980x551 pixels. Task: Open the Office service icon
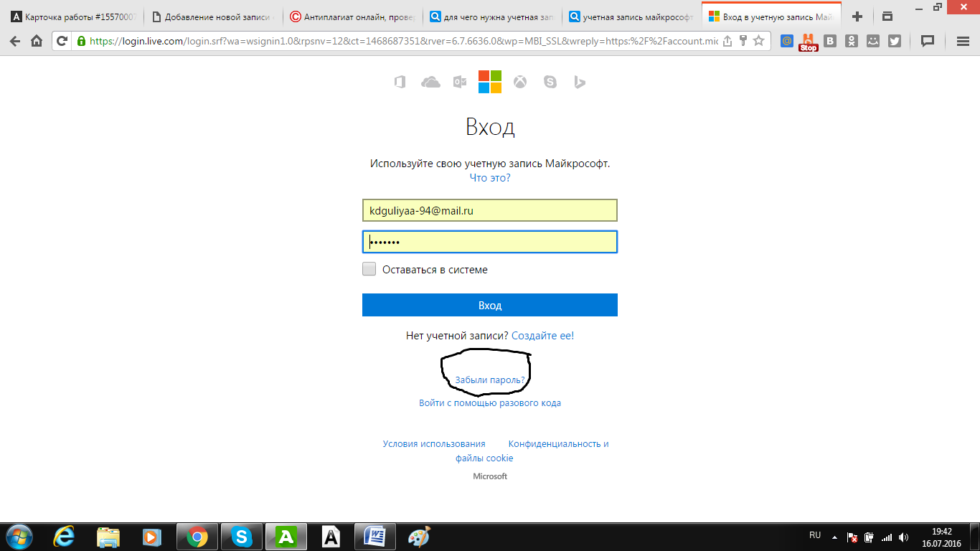click(400, 82)
